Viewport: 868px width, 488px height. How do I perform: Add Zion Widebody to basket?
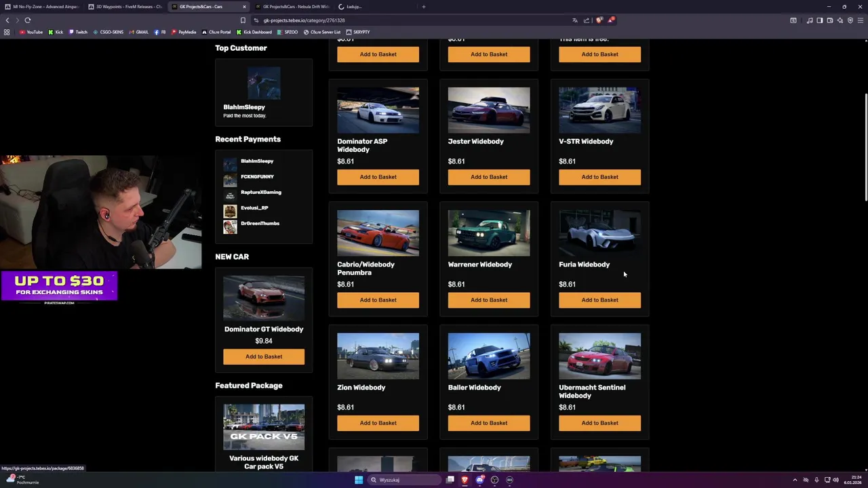click(x=378, y=423)
